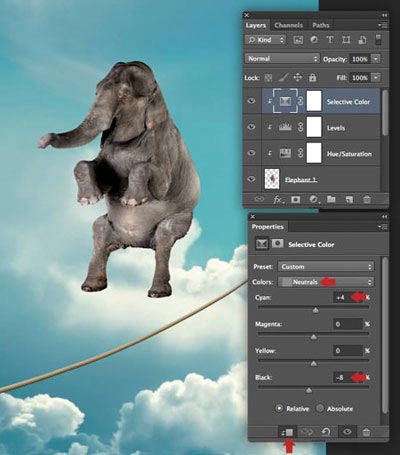Viewport: 400px width, 455px height.
Task: Add a layer style with fx icon
Action: [x=279, y=199]
